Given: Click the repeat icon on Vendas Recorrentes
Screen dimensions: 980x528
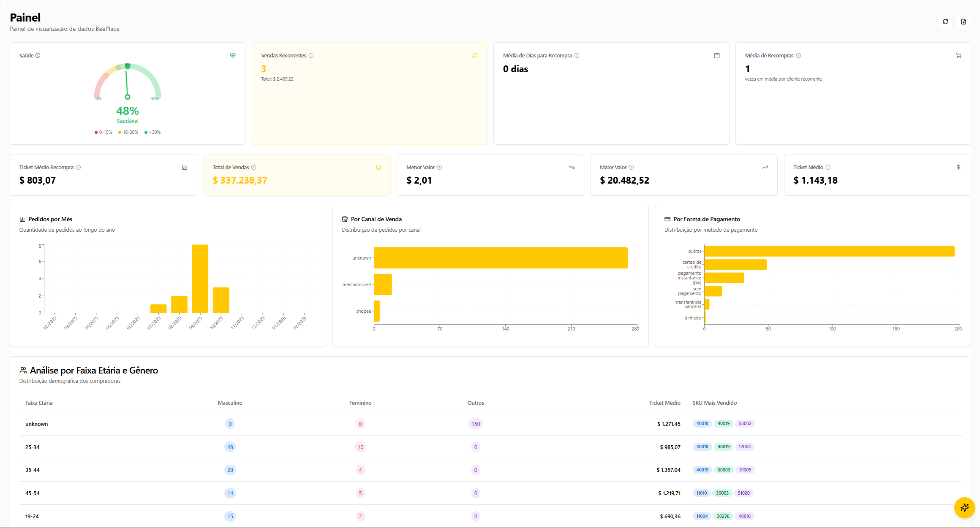Looking at the screenshot, I should point(475,55).
